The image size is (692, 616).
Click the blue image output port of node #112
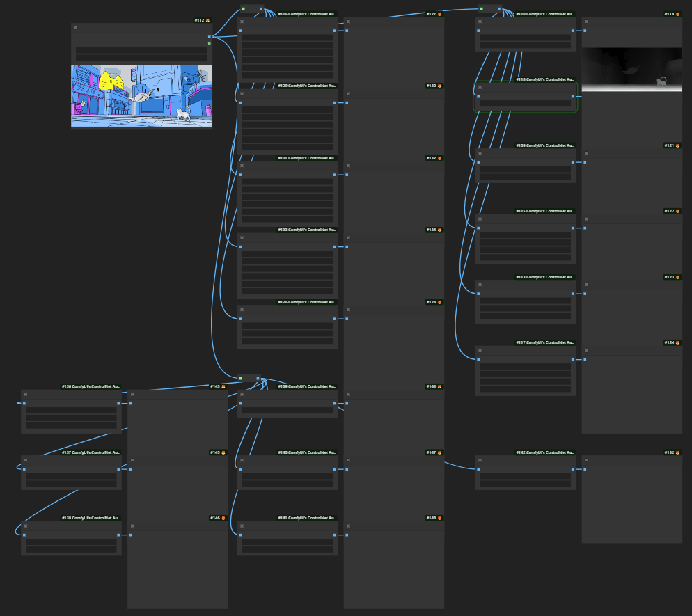coord(209,37)
